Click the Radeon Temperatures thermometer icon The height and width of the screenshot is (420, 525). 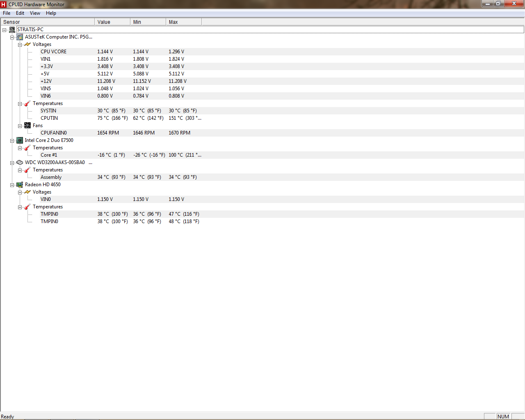pyautogui.click(x=27, y=207)
